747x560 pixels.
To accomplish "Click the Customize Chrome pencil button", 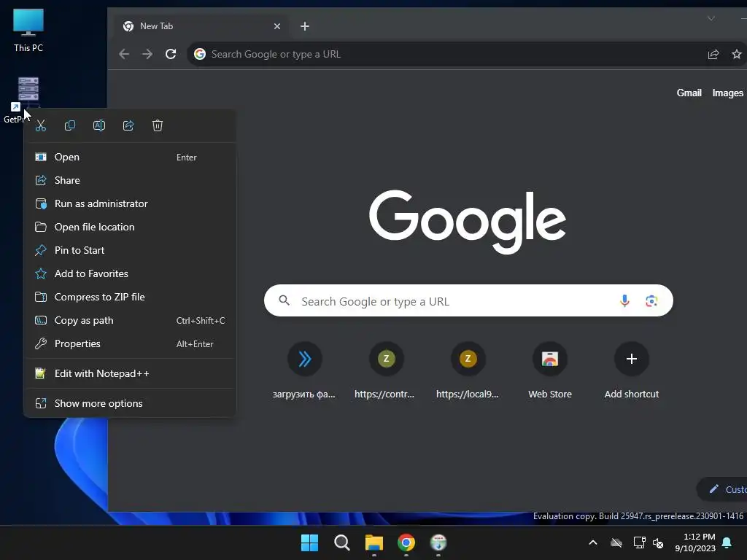I will pos(722,489).
